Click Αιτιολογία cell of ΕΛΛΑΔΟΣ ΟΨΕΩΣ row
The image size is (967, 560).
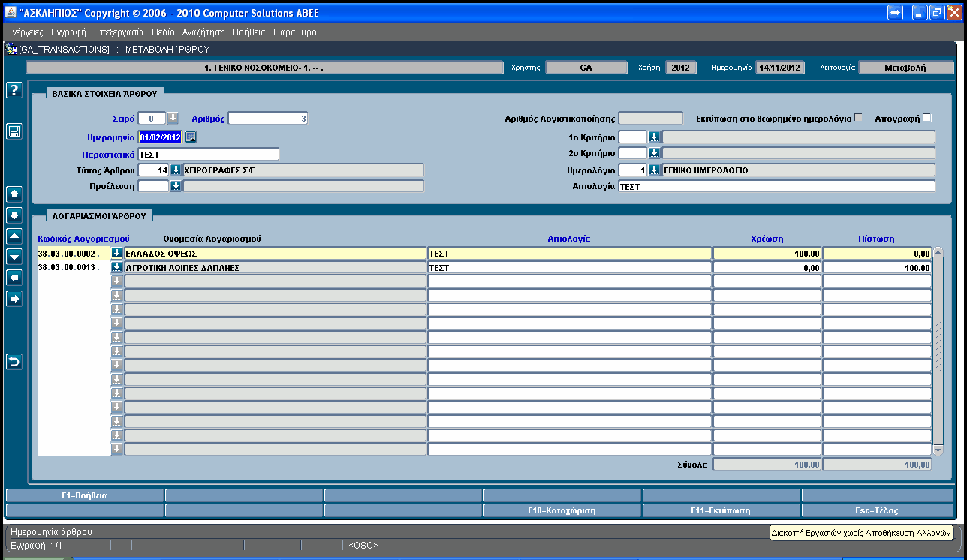click(569, 254)
